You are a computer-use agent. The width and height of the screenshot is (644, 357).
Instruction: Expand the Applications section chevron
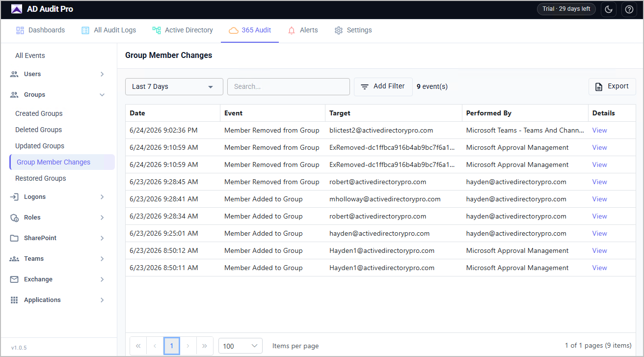tap(102, 300)
